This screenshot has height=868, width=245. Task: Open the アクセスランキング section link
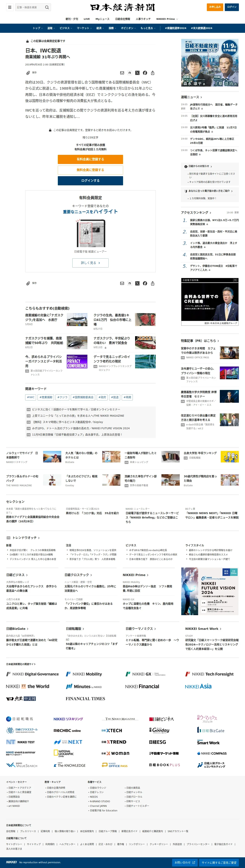(x=196, y=213)
